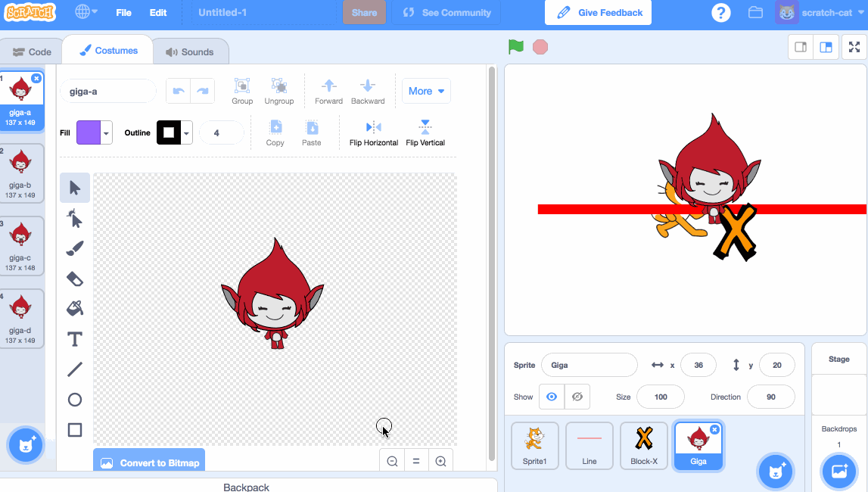Viewport: 868px width, 492px height.
Task: Switch to the Sounds tab
Action: [190, 52]
